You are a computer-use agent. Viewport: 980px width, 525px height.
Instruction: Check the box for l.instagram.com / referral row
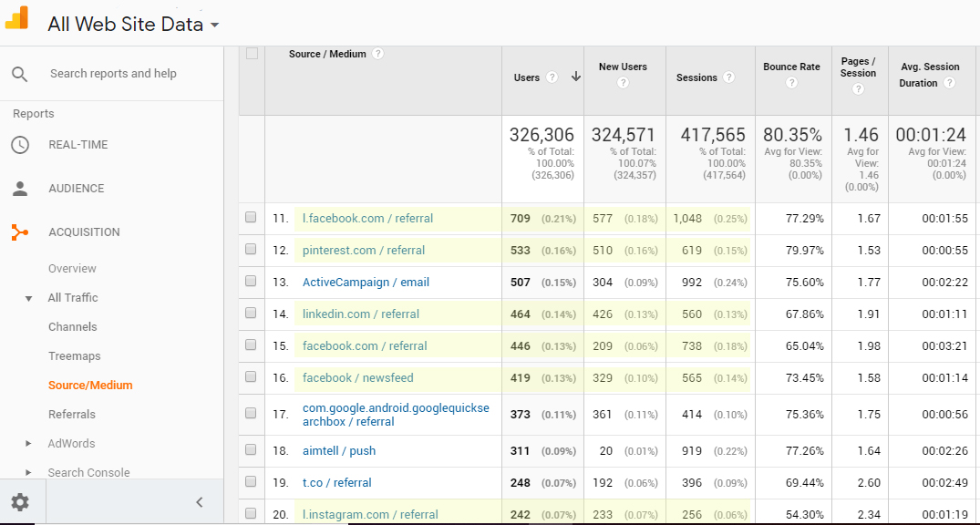[251, 513]
